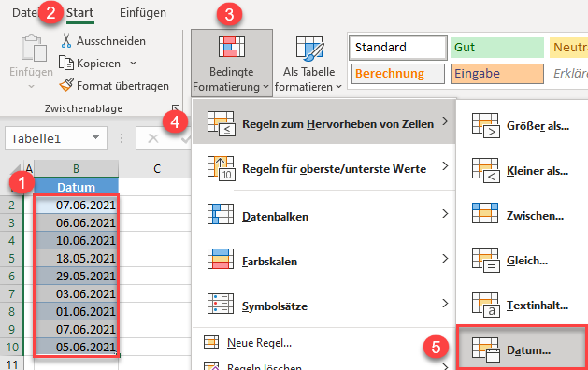Viewport: 588px width, 370px height.
Task: Click cell with 10.06.2021
Action: (76, 240)
